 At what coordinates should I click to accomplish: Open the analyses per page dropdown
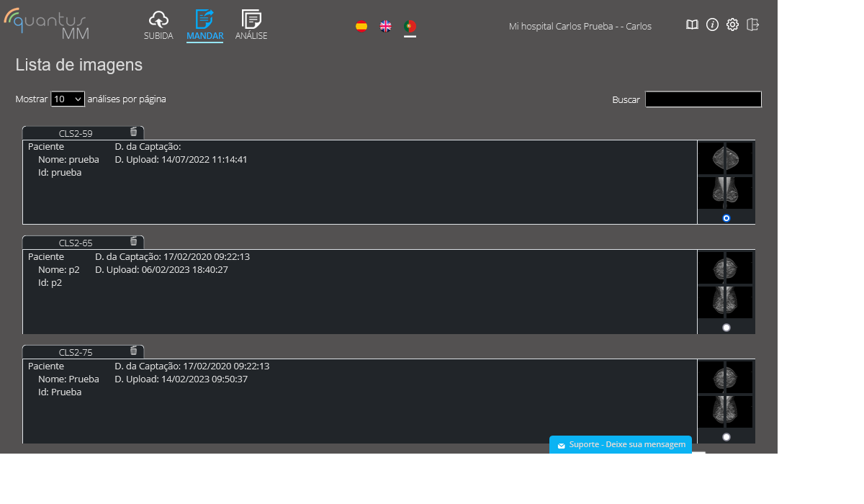[68, 99]
